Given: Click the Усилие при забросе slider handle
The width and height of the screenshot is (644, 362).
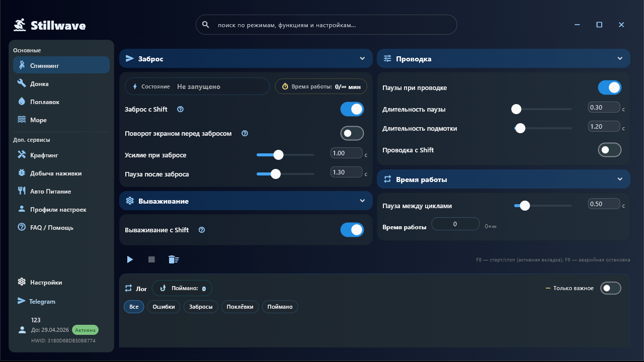Looking at the screenshot, I should pos(278,155).
